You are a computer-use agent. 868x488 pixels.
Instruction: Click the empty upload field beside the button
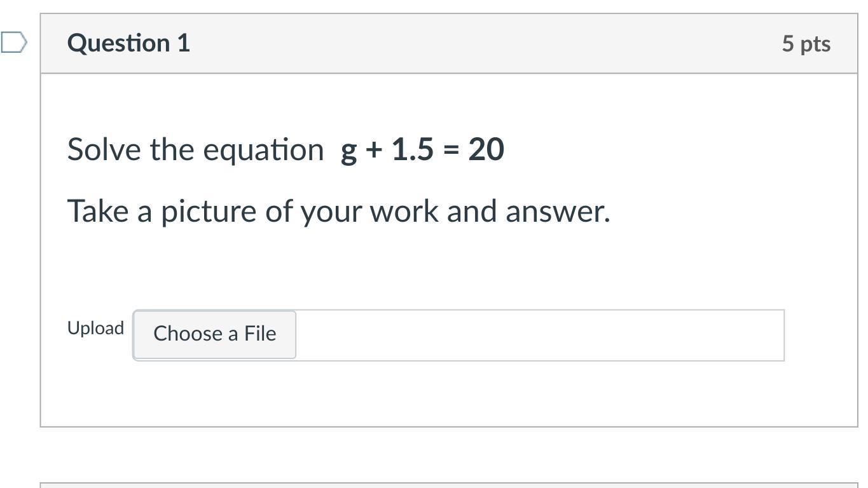point(539,335)
